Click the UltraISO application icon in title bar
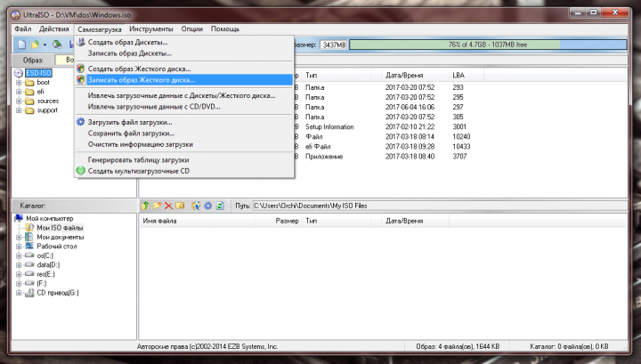641x364 pixels. click(x=15, y=15)
